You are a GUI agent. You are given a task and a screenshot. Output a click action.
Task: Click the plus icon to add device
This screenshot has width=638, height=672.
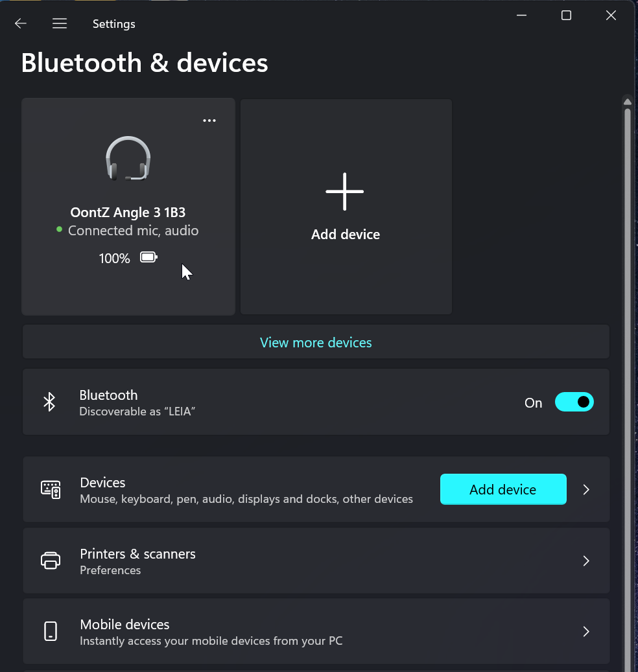345,192
